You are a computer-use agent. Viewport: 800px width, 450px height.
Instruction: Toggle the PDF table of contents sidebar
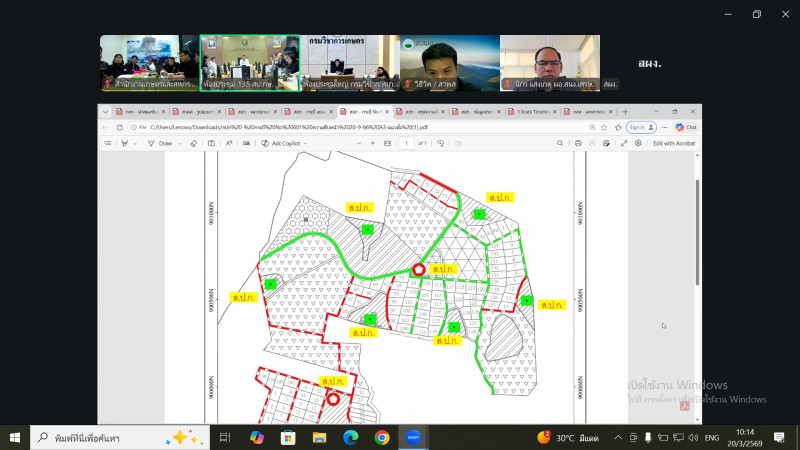[109, 143]
